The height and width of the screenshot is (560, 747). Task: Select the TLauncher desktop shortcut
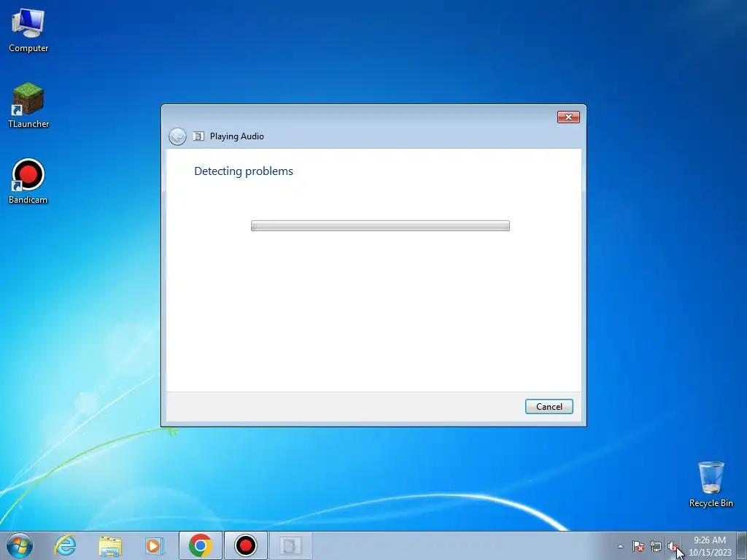coord(28,105)
